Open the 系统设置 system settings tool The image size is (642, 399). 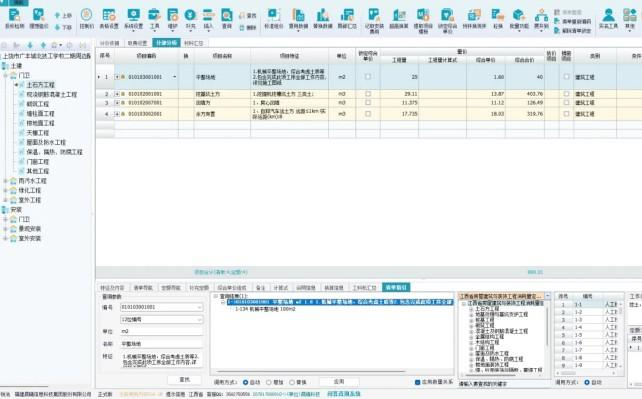pyautogui.click(x=133, y=15)
